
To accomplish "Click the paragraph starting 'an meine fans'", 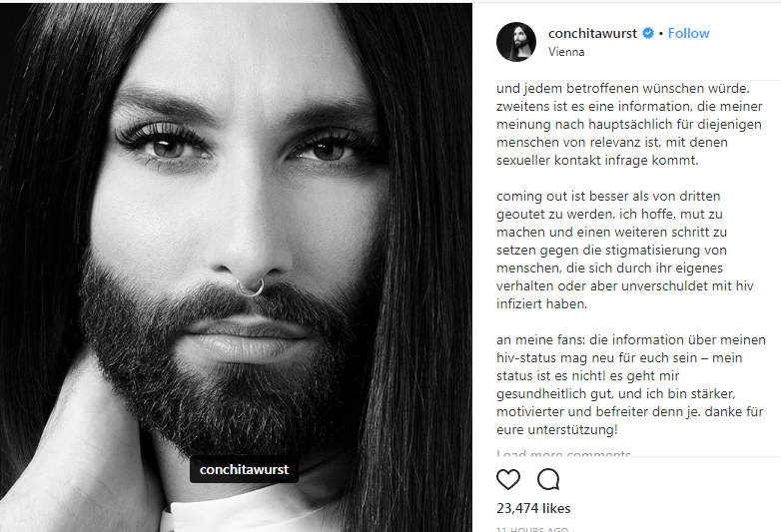I will pyautogui.click(x=630, y=384).
